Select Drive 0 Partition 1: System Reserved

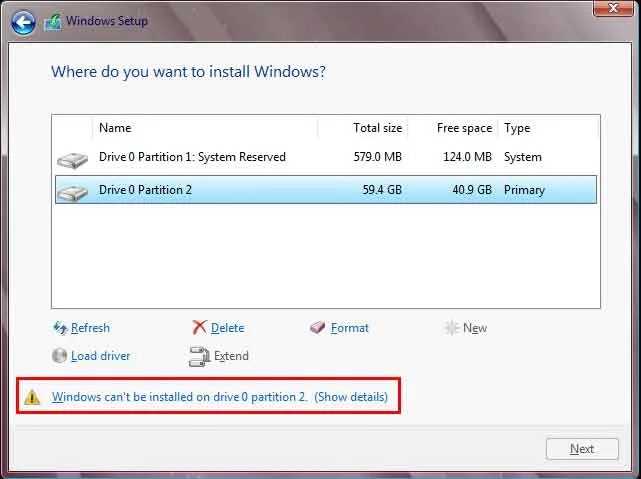point(326,157)
